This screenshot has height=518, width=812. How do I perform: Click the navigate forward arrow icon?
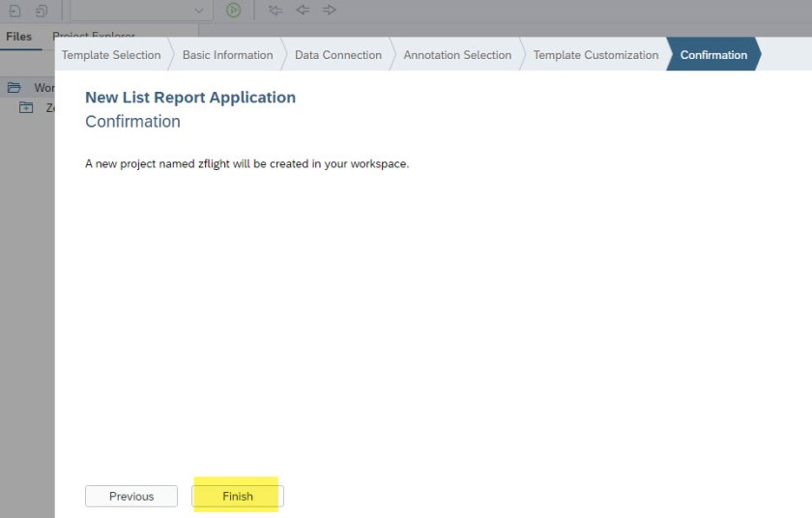330,10
